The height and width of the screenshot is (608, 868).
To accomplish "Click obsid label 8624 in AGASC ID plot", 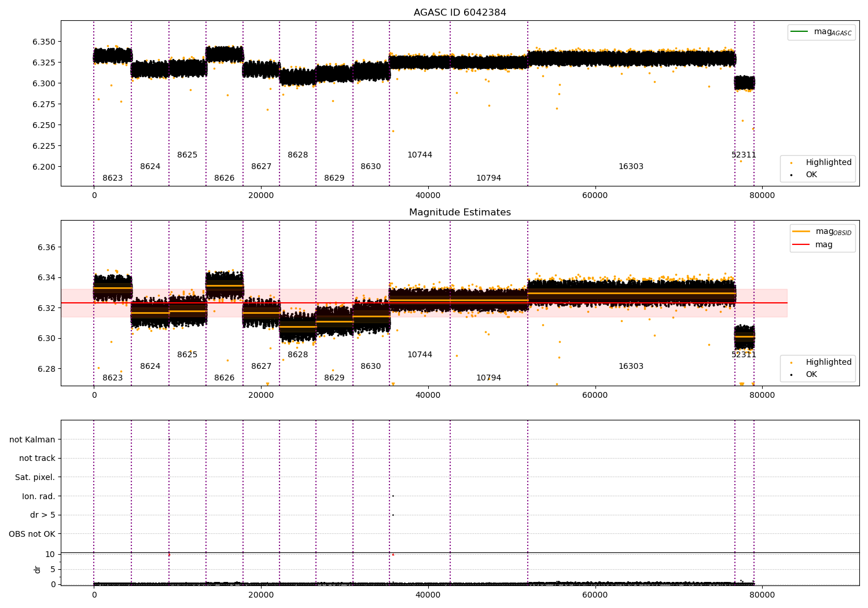I will point(150,167).
